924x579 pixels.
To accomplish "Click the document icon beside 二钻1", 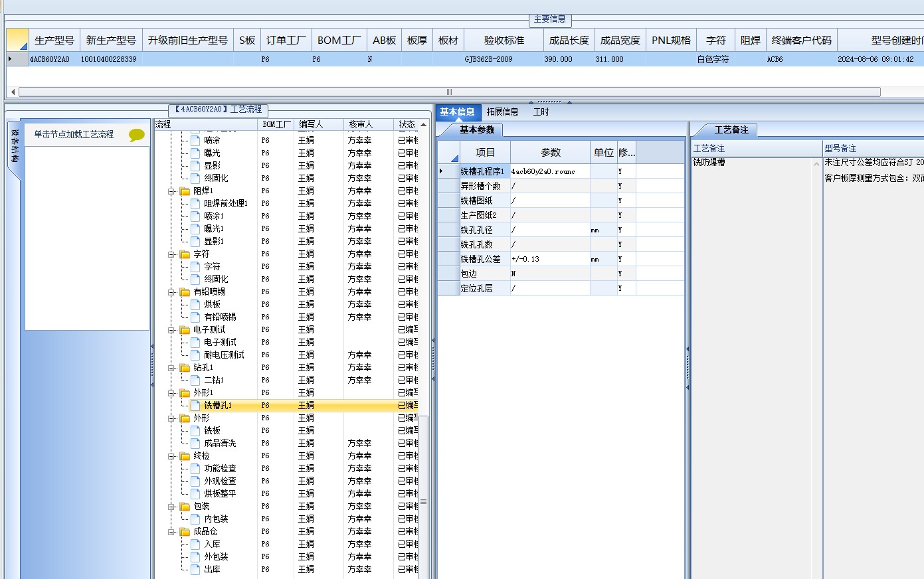I will [195, 380].
